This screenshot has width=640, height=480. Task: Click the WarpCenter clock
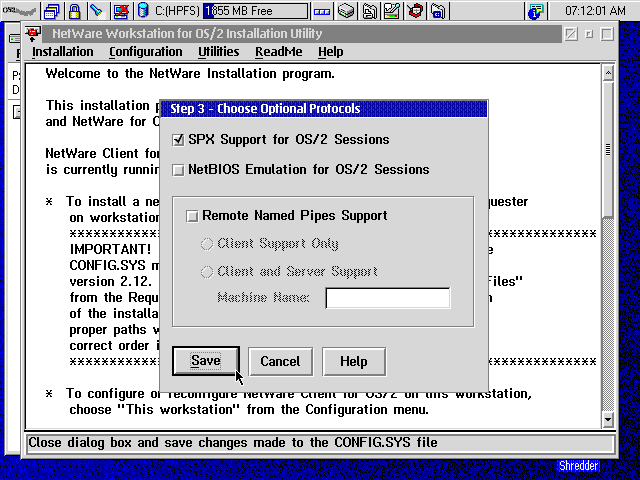click(x=595, y=11)
